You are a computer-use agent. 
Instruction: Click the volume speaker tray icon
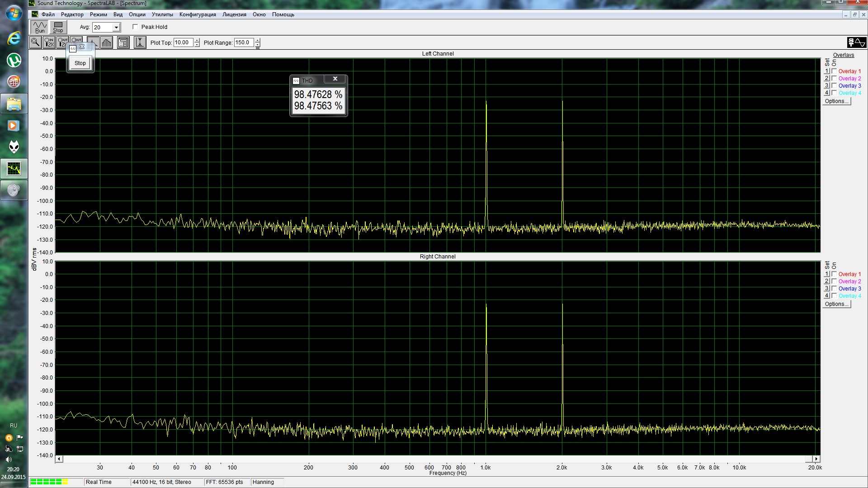point(9,460)
